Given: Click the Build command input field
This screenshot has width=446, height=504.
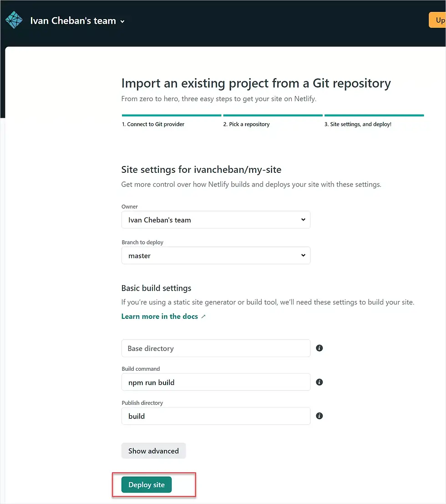Looking at the screenshot, I should [216, 382].
